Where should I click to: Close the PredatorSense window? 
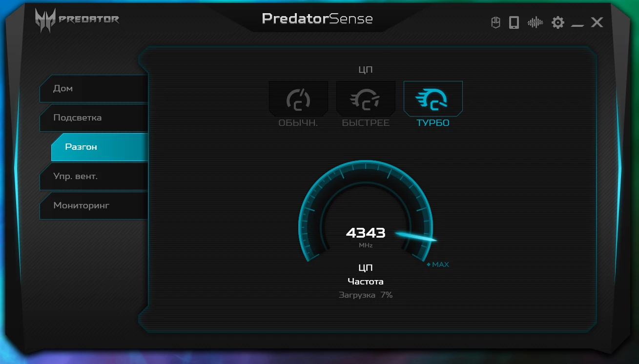pos(597,22)
